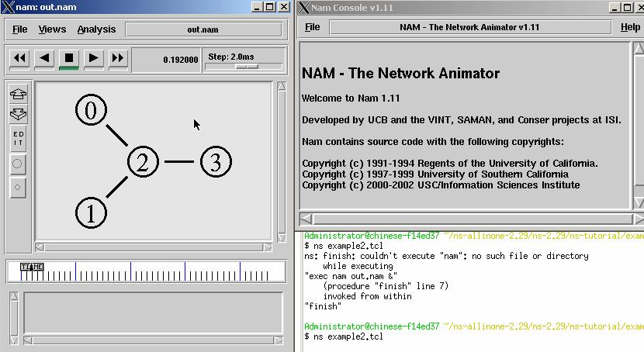
Task: Click the link between nodes 1 and 2
Action: tap(117, 187)
